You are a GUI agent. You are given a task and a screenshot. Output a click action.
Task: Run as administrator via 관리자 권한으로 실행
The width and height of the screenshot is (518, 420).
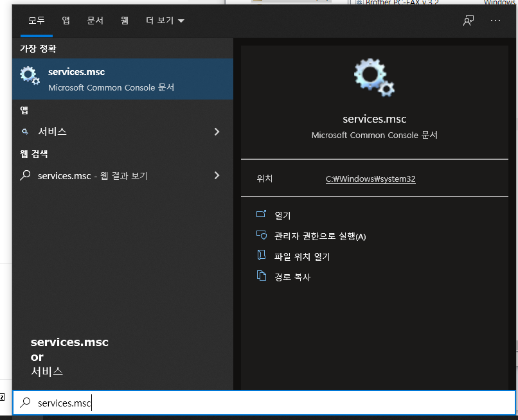tap(320, 236)
